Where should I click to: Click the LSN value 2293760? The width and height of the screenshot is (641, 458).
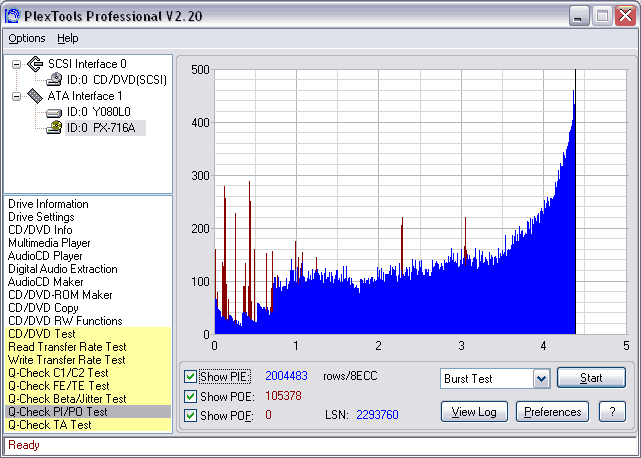pyautogui.click(x=377, y=415)
